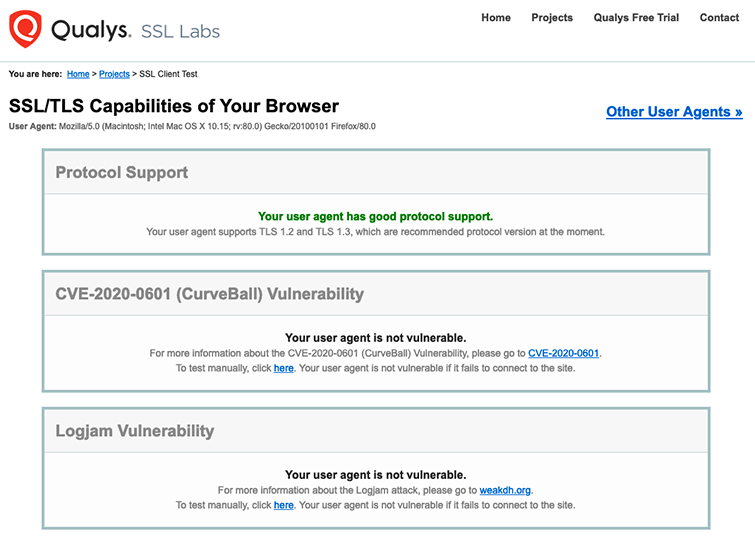Click the green good protocol support message
Image resolution: width=755 pixels, height=536 pixels.
click(376, 216)
